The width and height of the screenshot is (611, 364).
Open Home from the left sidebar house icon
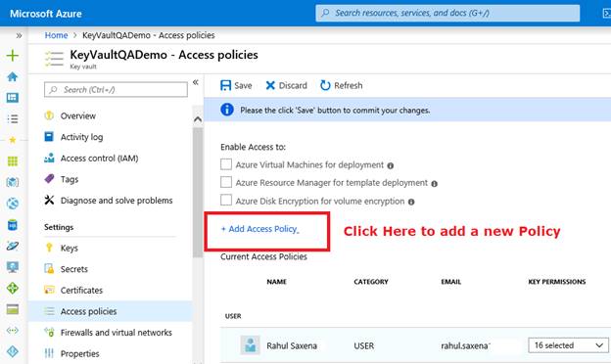coord(13,76)
